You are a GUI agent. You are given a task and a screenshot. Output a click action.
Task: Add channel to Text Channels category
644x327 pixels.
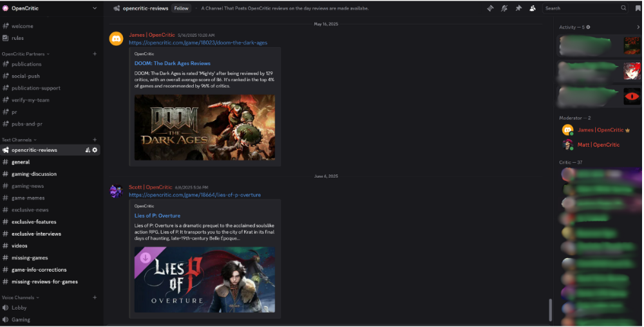pos(95,140)
